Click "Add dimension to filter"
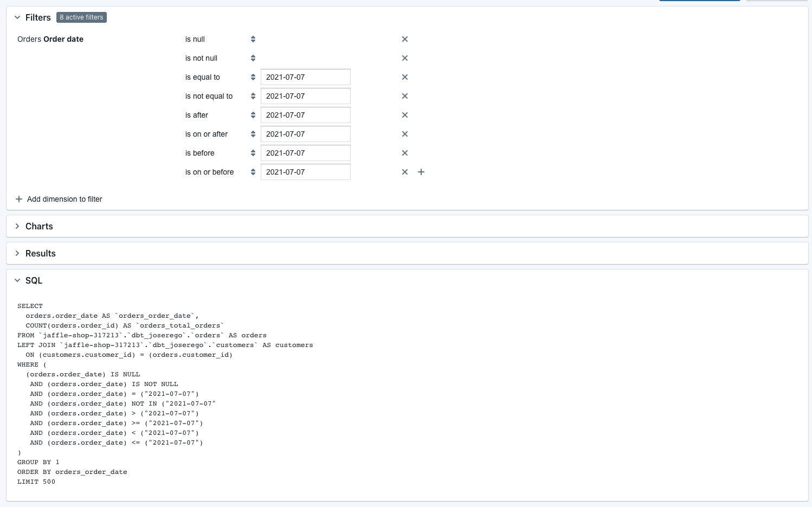The height and width of the screenshot is (507, 812). 65,199
